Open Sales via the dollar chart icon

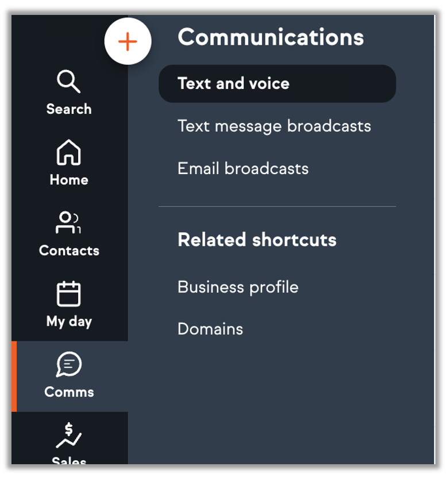tap(69, 435)
